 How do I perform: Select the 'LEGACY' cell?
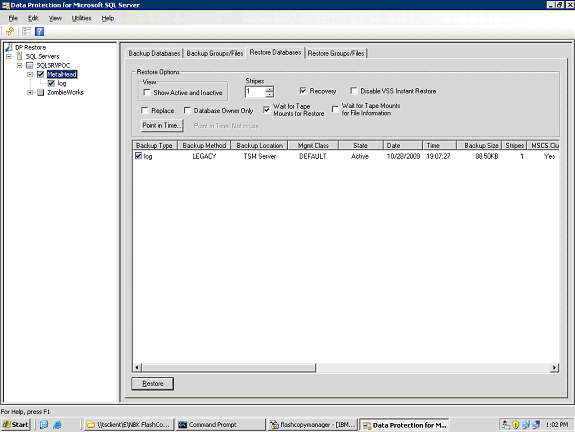coord(204,156)
